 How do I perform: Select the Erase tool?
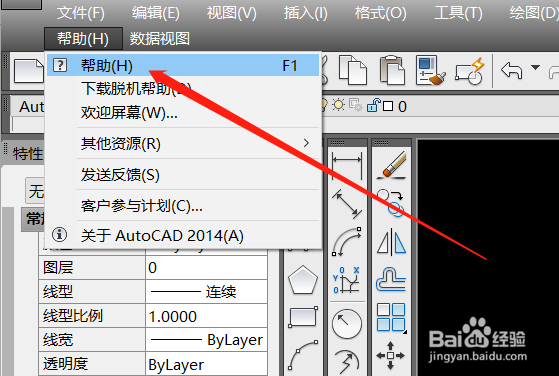point(392,165)
